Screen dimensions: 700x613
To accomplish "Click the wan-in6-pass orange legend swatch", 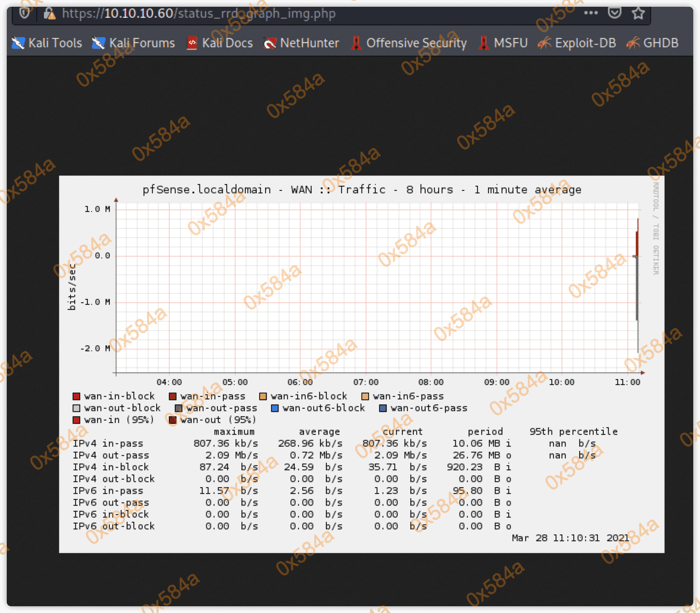I will (365, 396).
